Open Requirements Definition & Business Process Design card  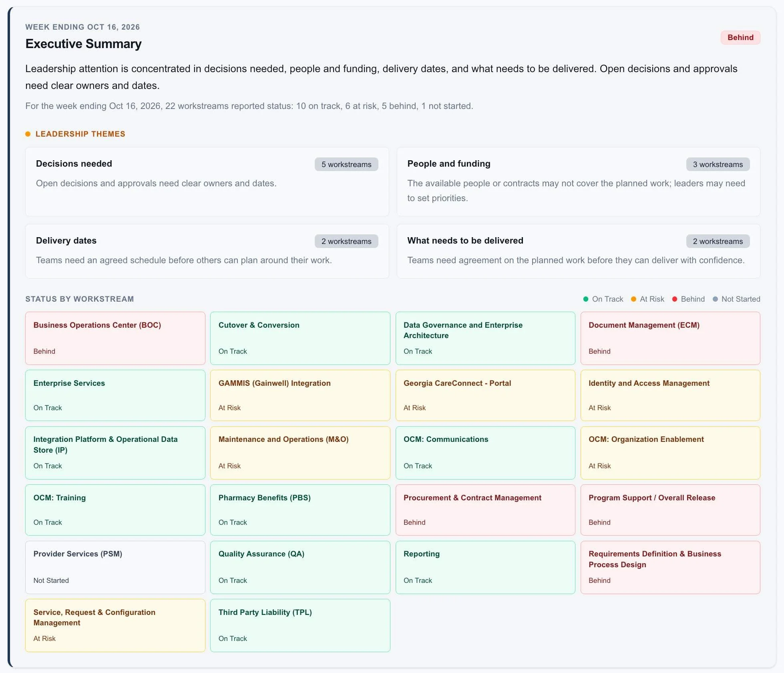(670, 567)
